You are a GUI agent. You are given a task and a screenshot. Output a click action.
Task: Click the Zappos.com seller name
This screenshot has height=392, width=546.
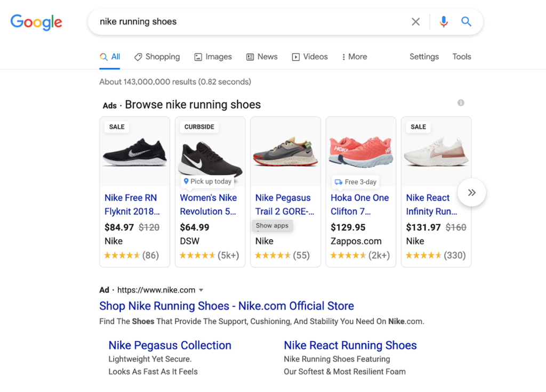coord(356,241)
